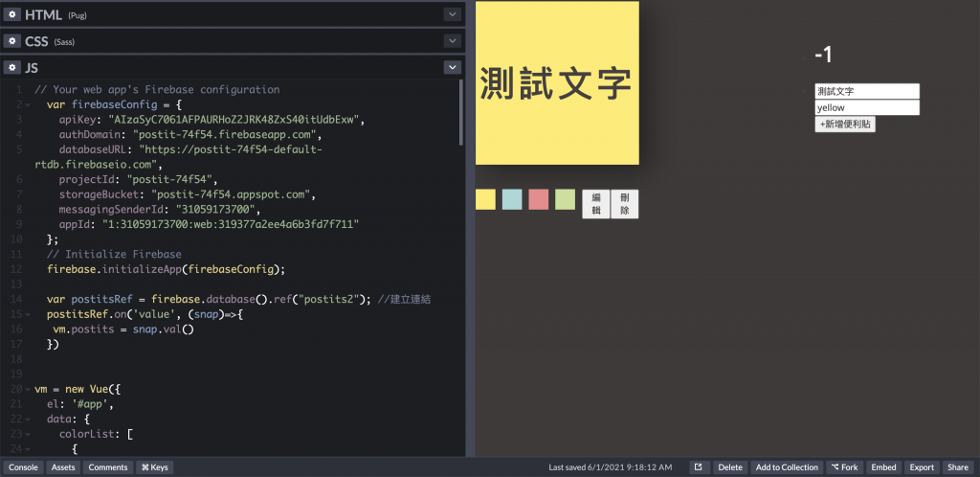
Task: Open the JS panel dropdown arrow
Action: (452, 67)
